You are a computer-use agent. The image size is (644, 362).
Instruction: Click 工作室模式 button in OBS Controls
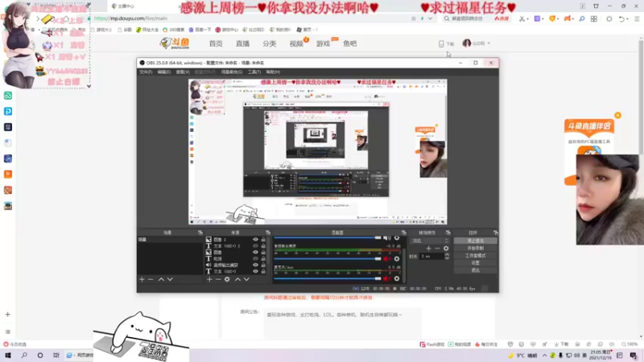pyautogui.click(x=475, y=256)
